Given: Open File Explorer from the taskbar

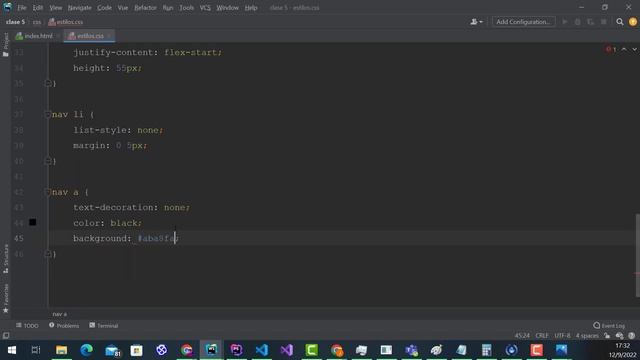Looking at the screenshot, I should [x=62, y=350].
